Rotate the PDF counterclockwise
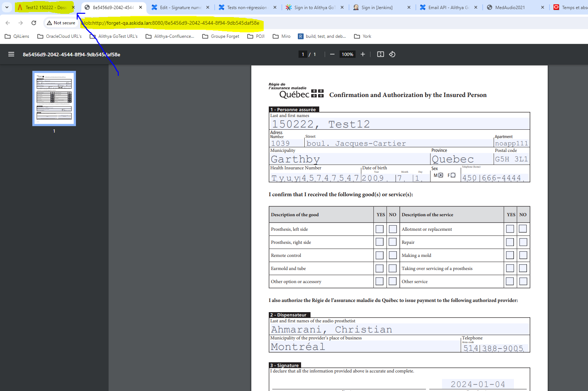Image resolution: width=588 pixels, height=391 pixels. (392, 54)
